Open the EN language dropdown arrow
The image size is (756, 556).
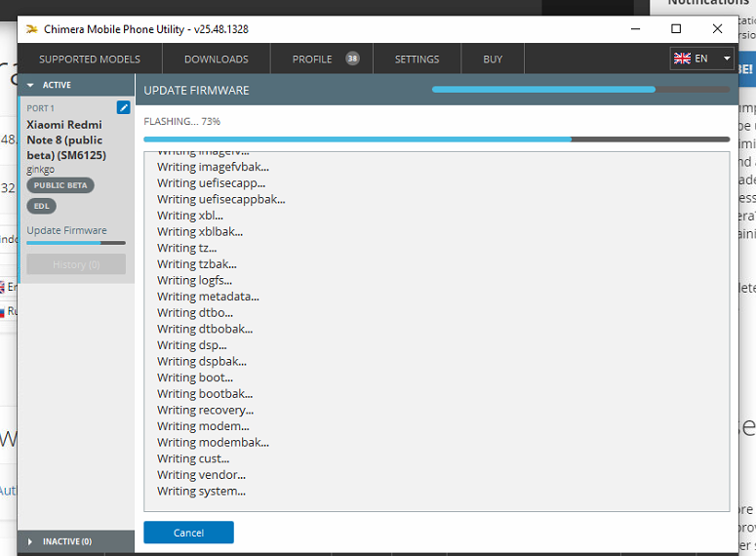coord(726,59)
